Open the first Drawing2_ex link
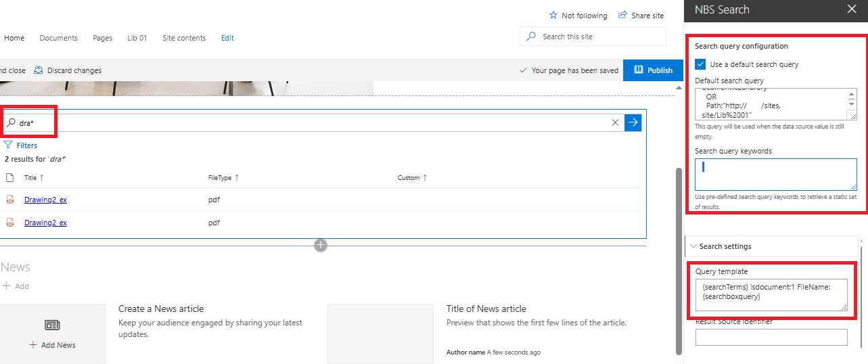Viewport: 868px width, 364px height. pos(45,200)
